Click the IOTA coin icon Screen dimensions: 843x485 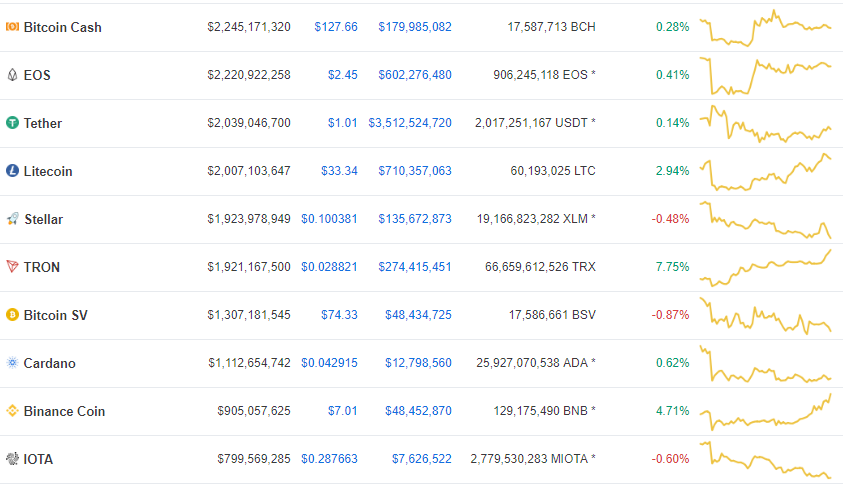coord(12,459)
